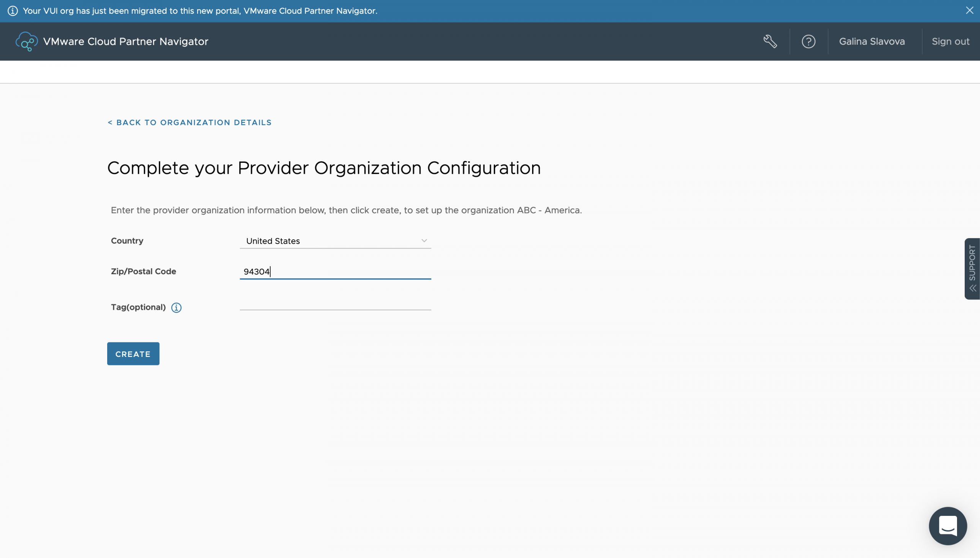980x558 pixels.
Task: Click the Country field label
Action: (127, 241)
